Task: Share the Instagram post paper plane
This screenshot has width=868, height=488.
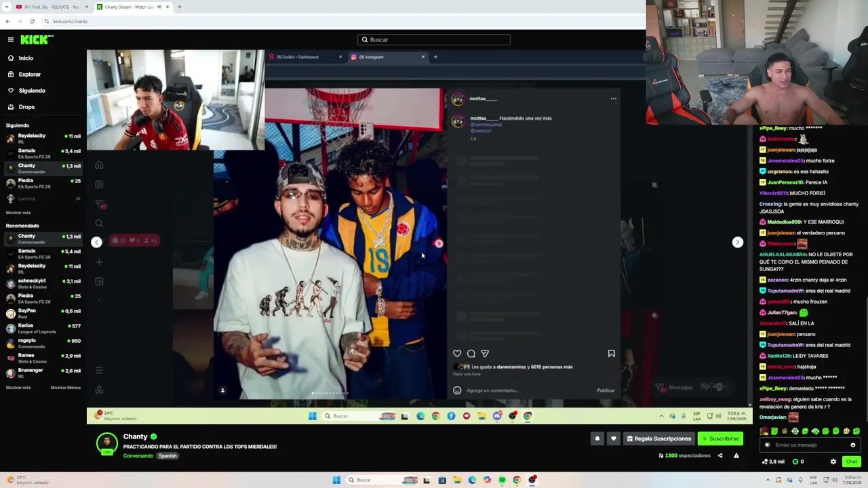Action: [x=485, y=354]
